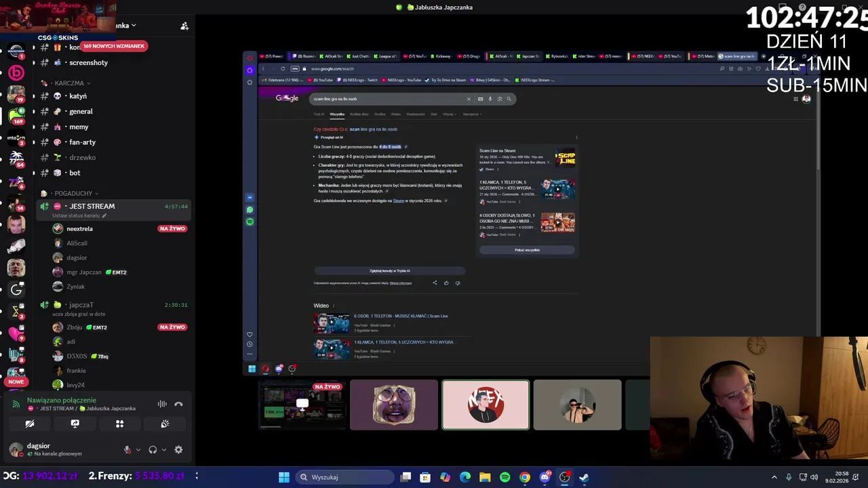The width and height of the screenshot is (868, 488).
Task: Click the Wyszukaj taskbar search box
Action: [x=345, y=477]
